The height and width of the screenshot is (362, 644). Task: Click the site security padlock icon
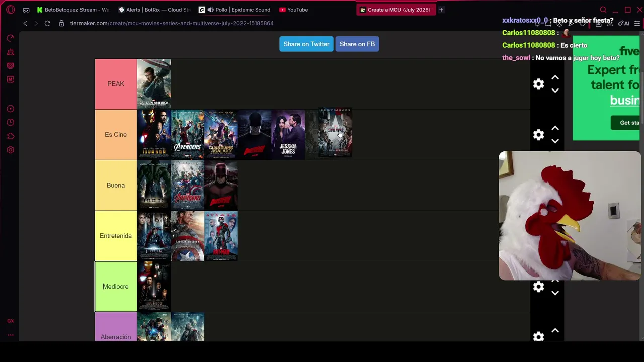click(x=61, y=23)
